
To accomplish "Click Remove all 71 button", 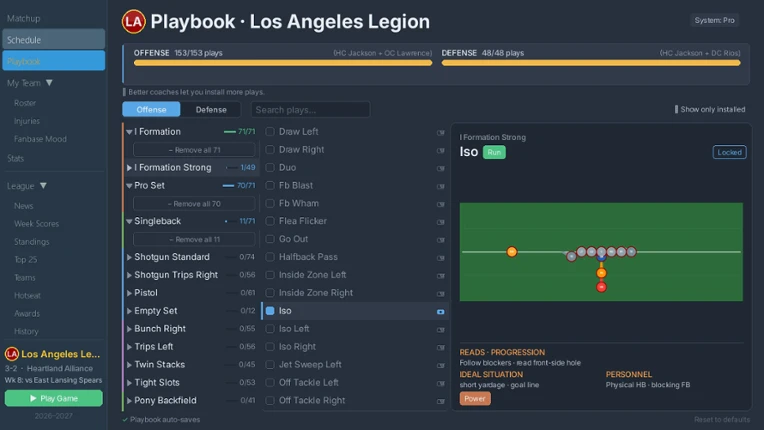I will (194, 150).
